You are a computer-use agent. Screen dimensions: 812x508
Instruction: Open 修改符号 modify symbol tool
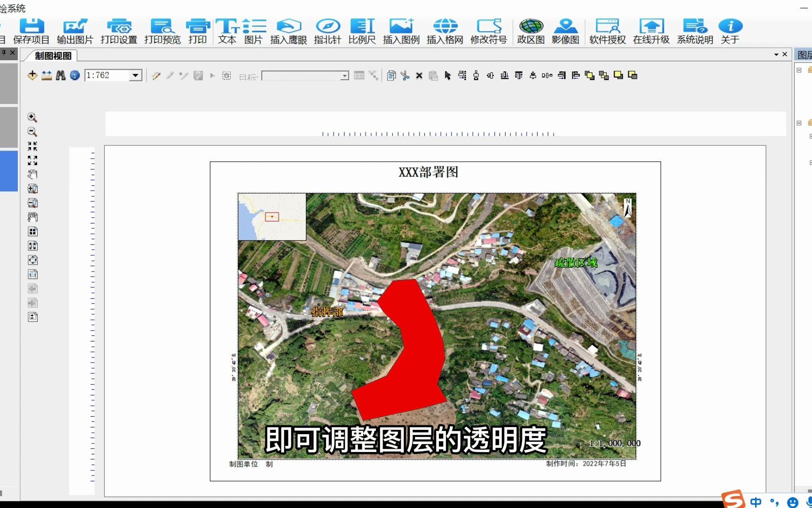pyautogui.click(x=489, y=31)
